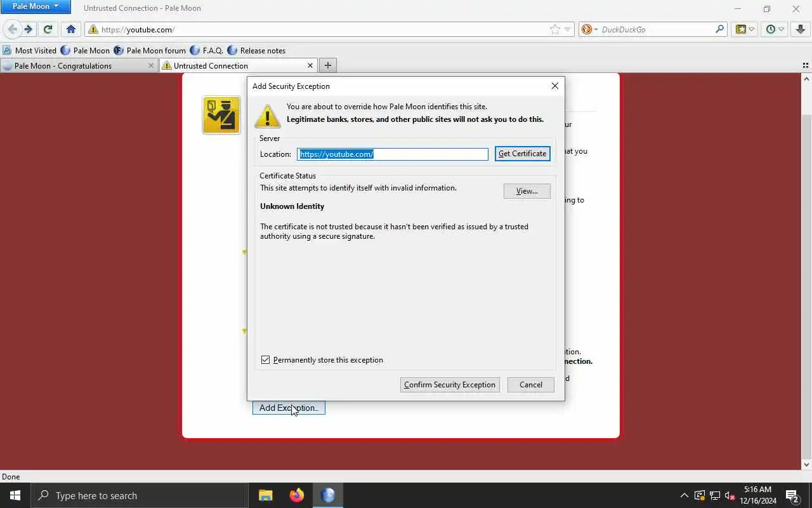Open File Explorer from the taskbar
Image resolution: width=812 pixels, height=508 pixels.
(266, 495)
